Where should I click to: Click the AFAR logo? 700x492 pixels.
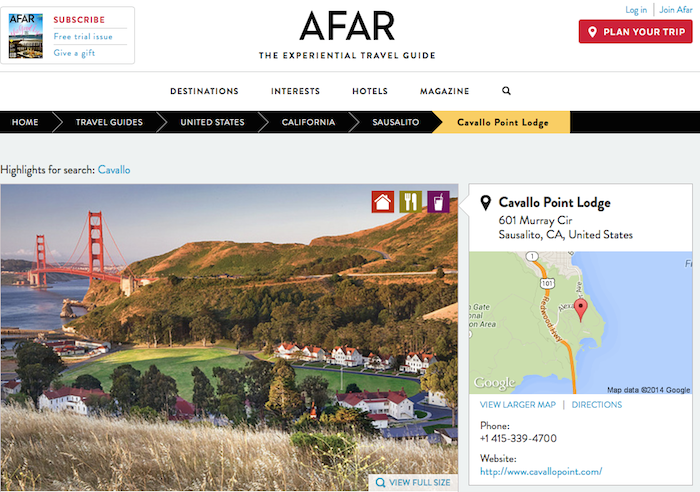(347, 26)
